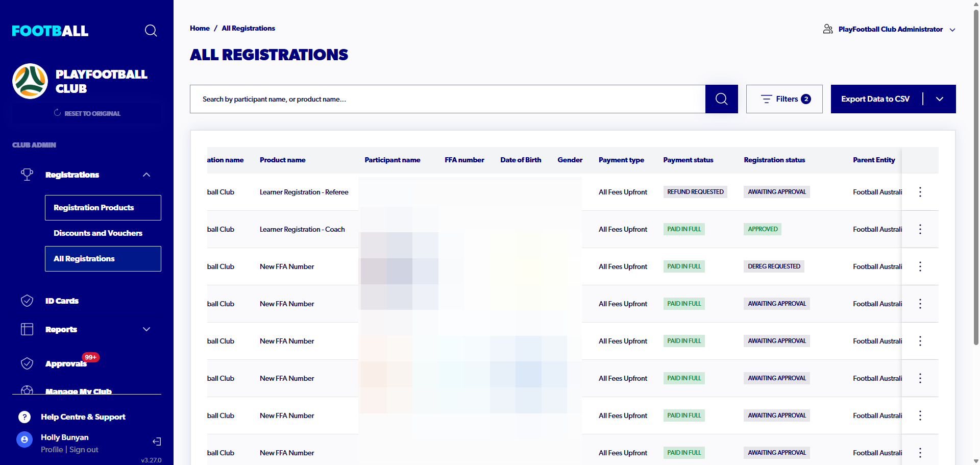Viewport: 980px width, 465px height.
Task: Click the Help Centre question mark icon
Action: pyautogui.click(x=24, y=417)
